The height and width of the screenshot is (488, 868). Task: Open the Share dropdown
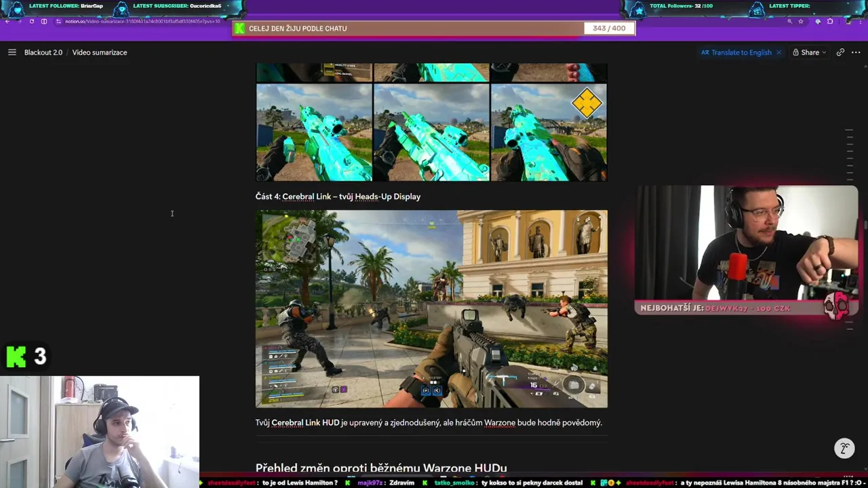[810, 52]
